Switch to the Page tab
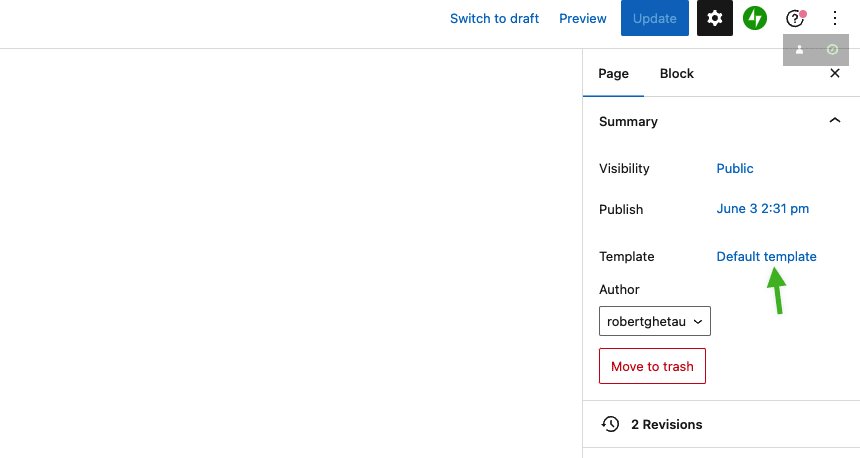860x458 pixels. (613, 73)
